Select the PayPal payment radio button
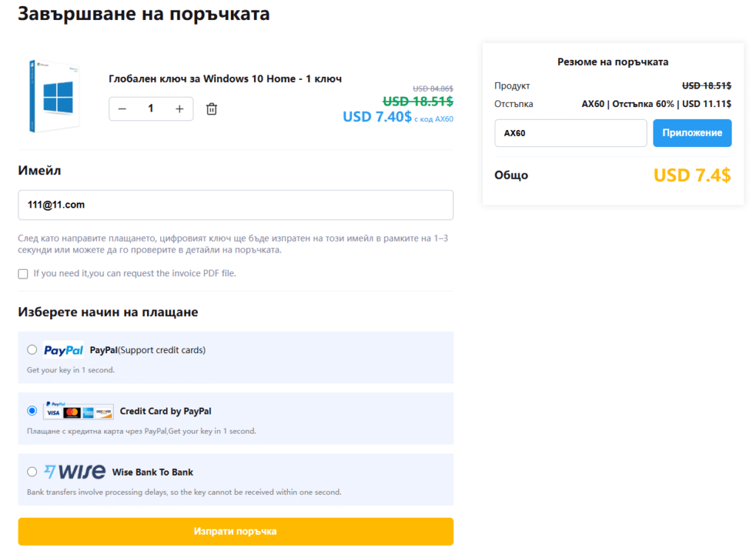 point(32,349)
